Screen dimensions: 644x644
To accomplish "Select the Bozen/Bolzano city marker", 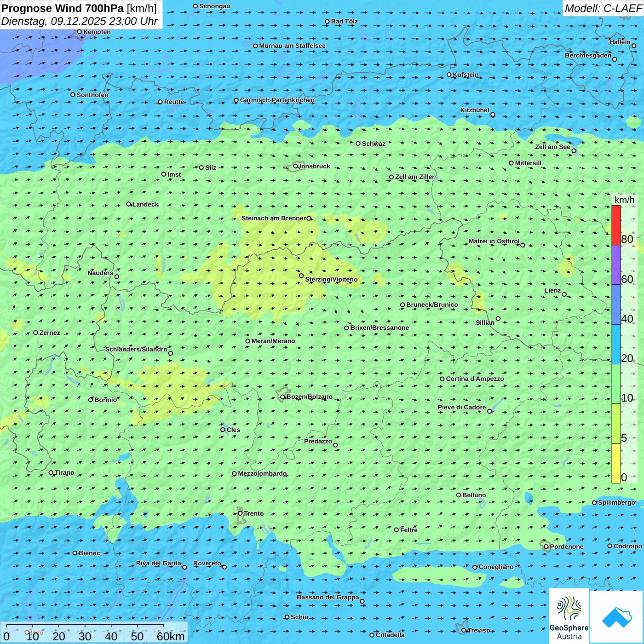I will [x=282, y=397].
